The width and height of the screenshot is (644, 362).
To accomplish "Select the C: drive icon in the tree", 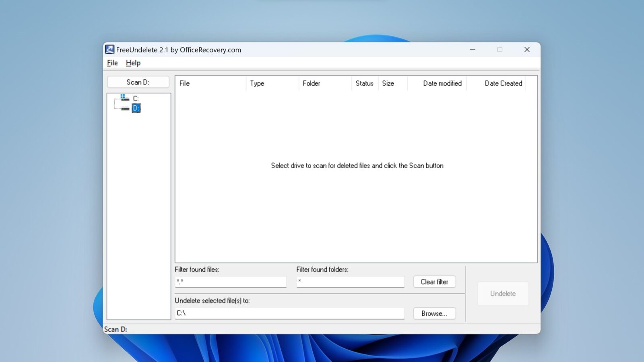I will [x=123, y=99].
